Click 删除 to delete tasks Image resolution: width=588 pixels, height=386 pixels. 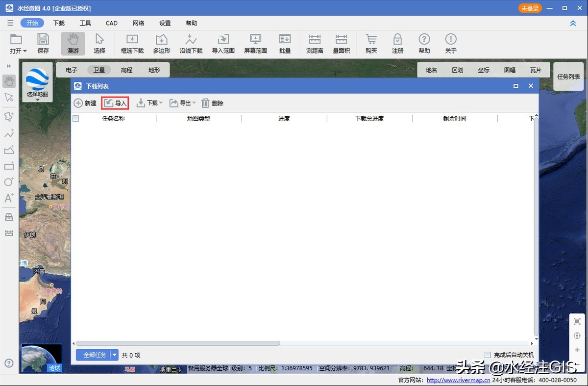click(x=212, y=103)
